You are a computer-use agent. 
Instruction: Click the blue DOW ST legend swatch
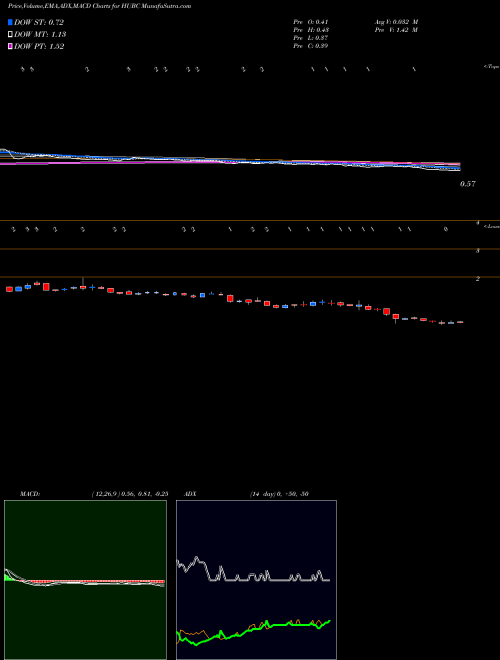pyautogui.click(x=10, y=22)
